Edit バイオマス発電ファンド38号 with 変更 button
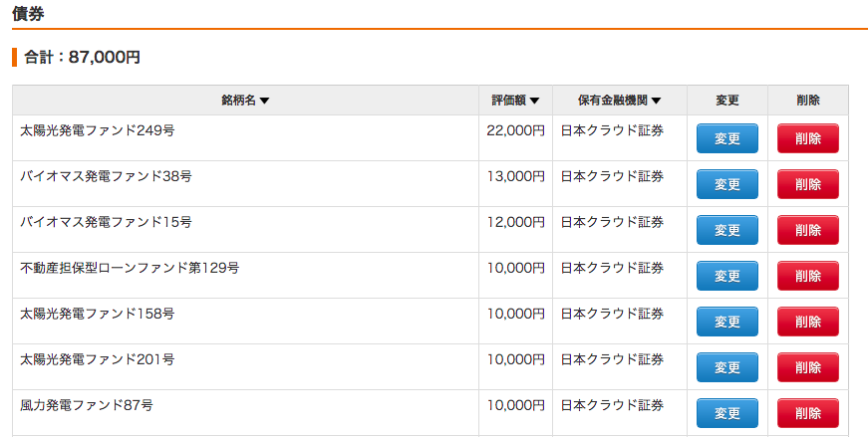This screenshot has width=868, height=437. pos(726,184)
